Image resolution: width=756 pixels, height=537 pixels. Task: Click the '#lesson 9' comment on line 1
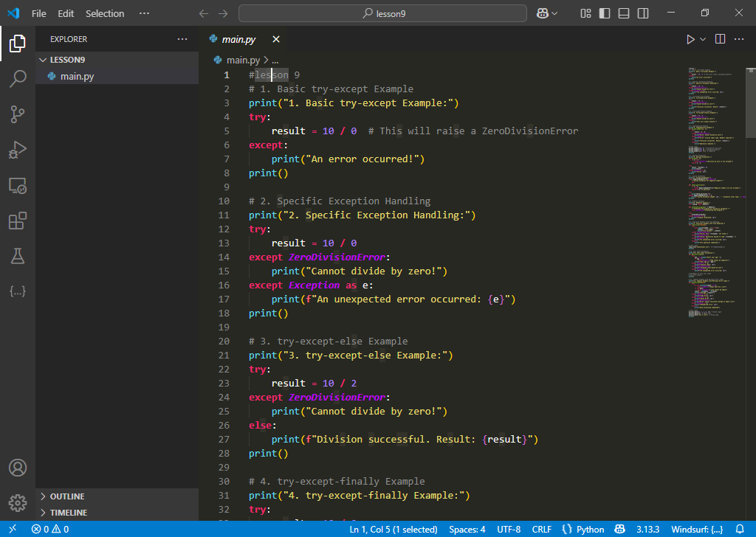274,75
